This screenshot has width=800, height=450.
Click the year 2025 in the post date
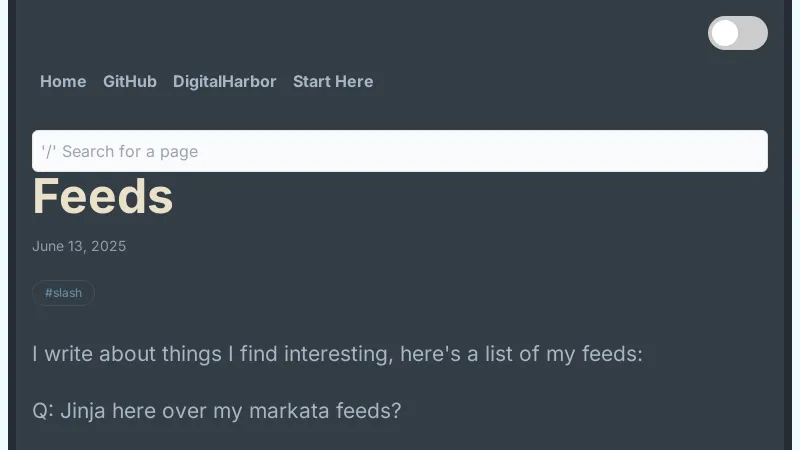pyautogui.click(x=109, y=246)
